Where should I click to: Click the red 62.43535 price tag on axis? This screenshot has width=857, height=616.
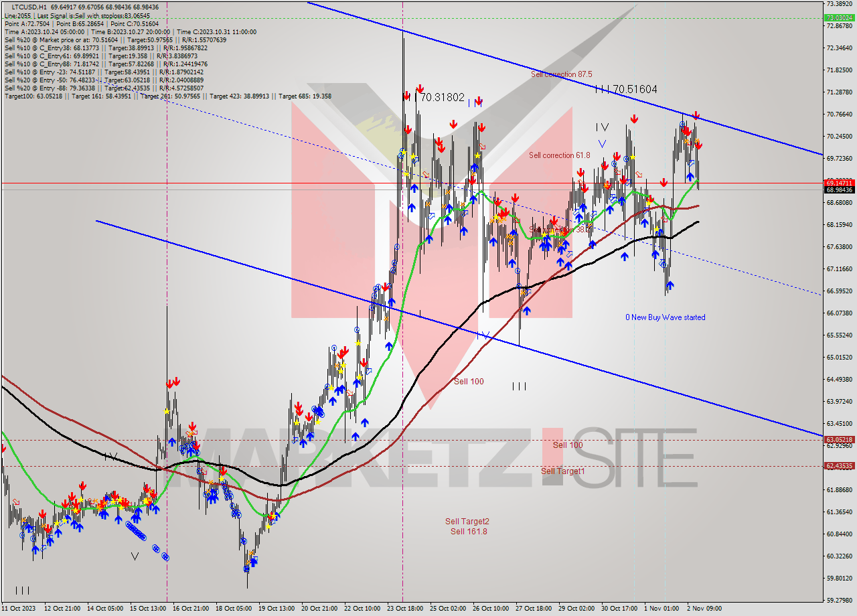tap(840, 465)
